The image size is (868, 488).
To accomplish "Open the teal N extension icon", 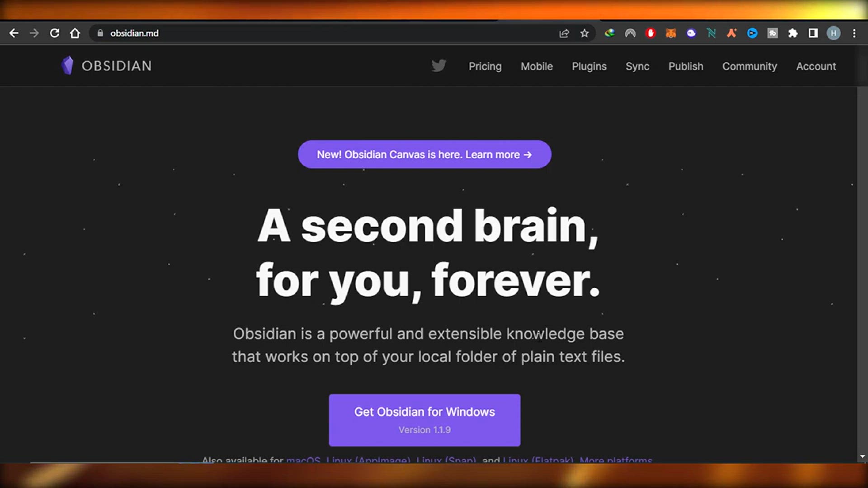I will tap(711, 33).
